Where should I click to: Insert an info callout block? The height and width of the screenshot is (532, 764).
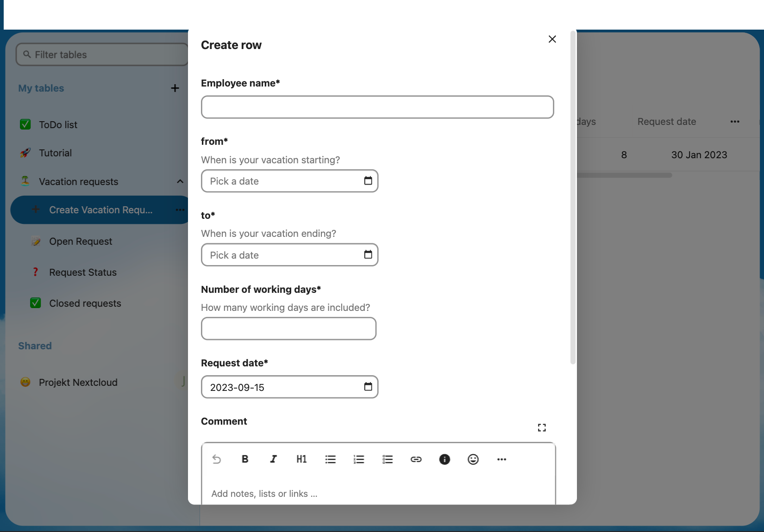pos(445,459)
